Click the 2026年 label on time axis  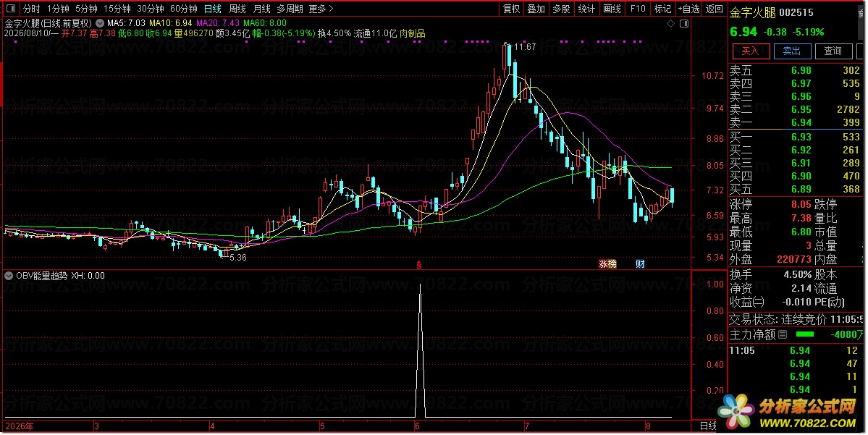(20, 426)
